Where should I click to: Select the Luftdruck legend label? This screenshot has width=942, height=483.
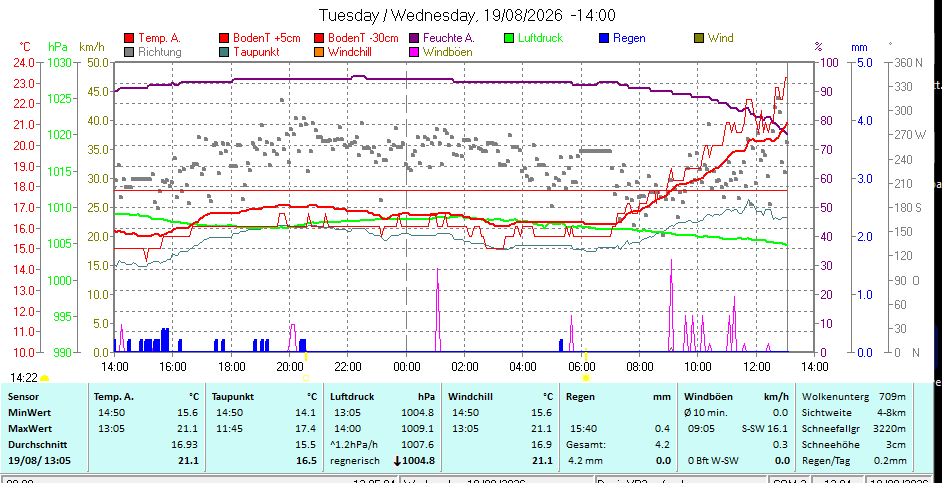point(540,38)
